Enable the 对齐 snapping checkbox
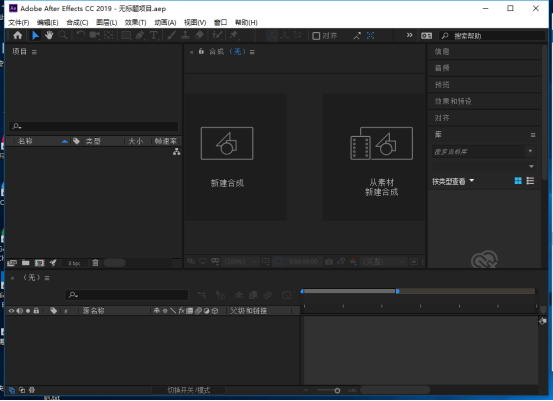 tap(316, 36)
